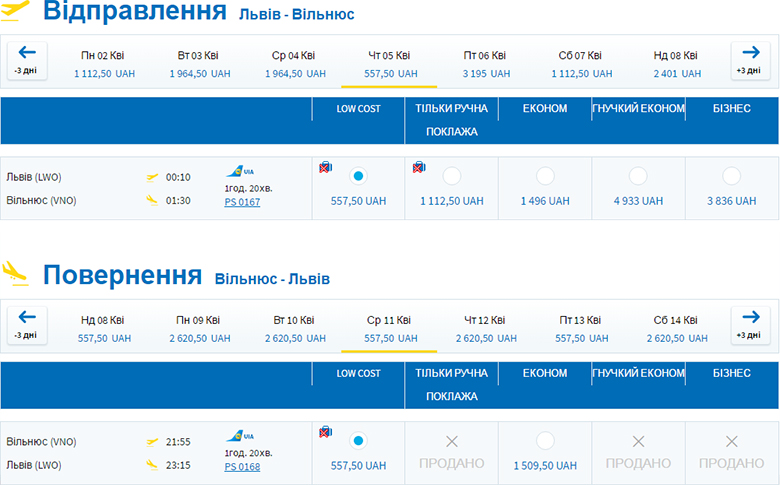Select return Економ fare 1 509,50 UAH
This screenshot has width=780, height=485.
(545, 441)
